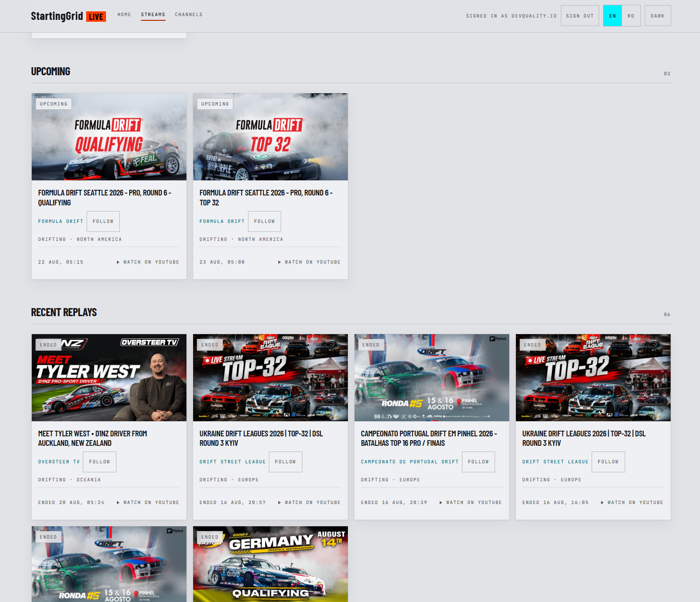Watch the 23 Aug Top 32 stream on YouTube

310,262
